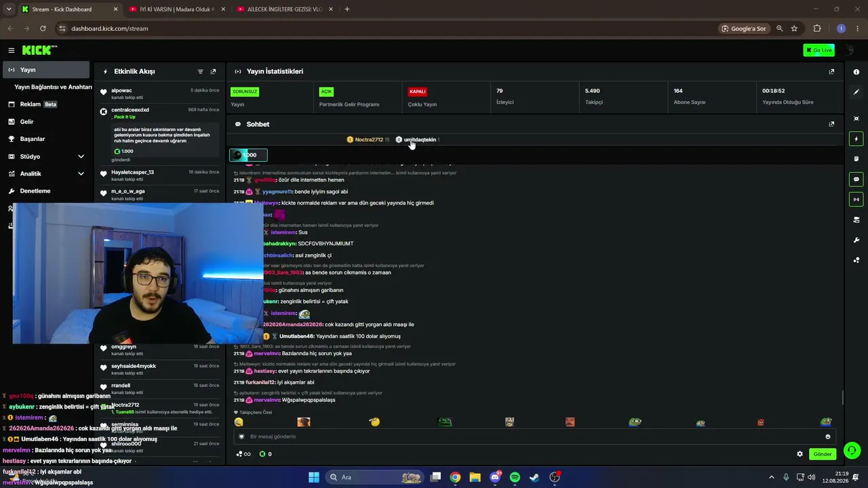Select the green Pepe emote in emote row
The height and width of the screenshot is (488, 868).
(x=445, y=422)
